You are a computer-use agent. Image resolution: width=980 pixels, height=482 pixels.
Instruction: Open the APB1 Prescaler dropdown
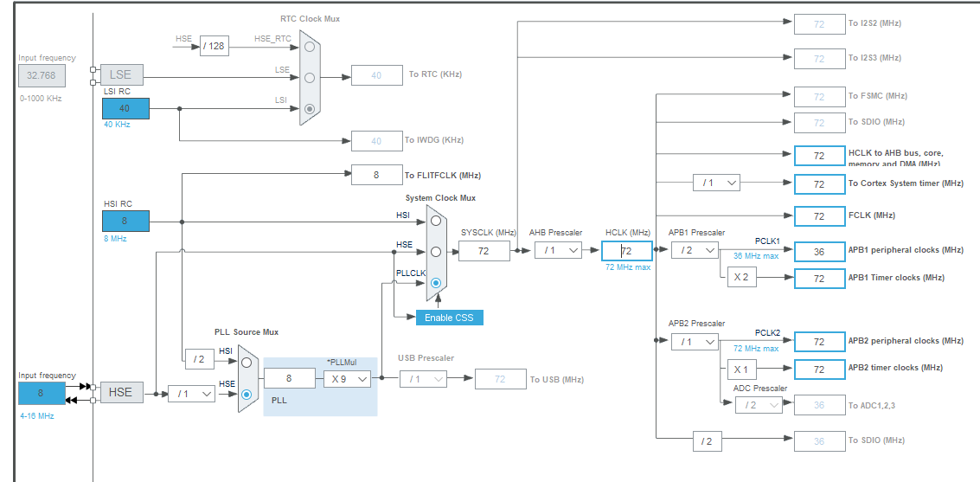point(695,250)
